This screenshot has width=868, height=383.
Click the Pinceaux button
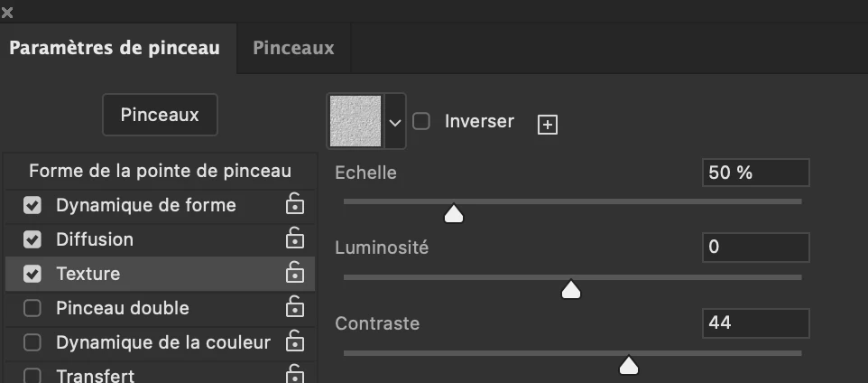[160, 115]
